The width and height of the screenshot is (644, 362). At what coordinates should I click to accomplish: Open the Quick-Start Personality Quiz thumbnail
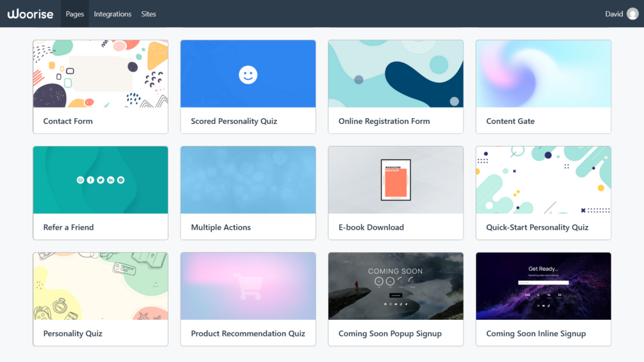point(543,180)
